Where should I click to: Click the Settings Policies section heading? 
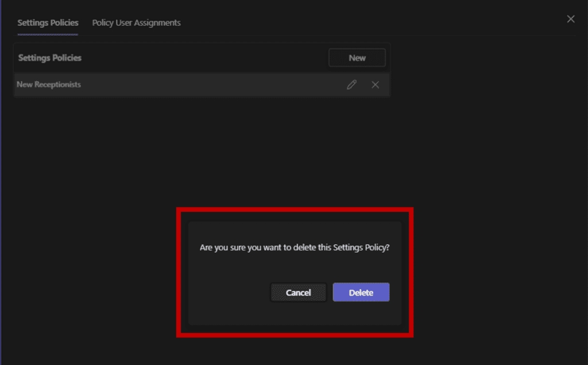[x=50, y=58]
